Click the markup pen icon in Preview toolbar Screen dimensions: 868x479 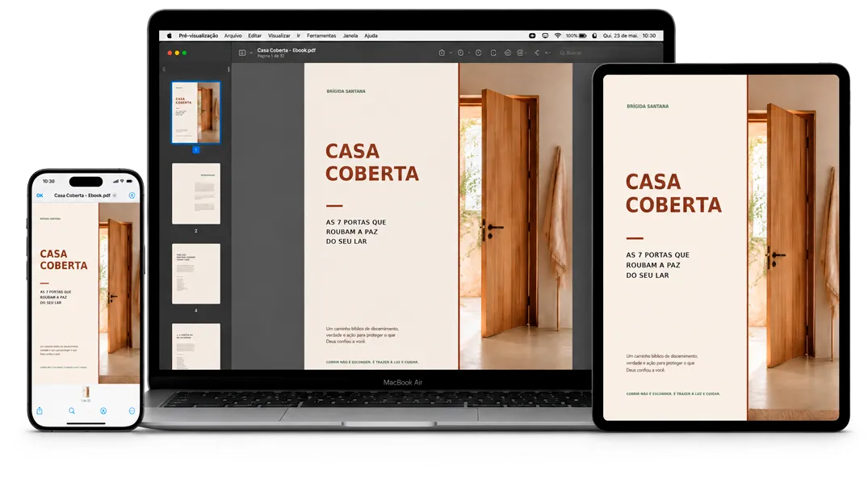click(x=508, y=53)
